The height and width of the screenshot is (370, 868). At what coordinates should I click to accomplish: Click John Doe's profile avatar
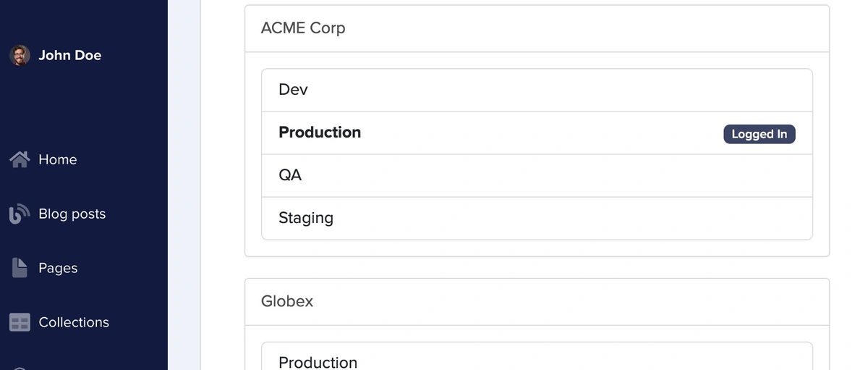coord(20,55)
